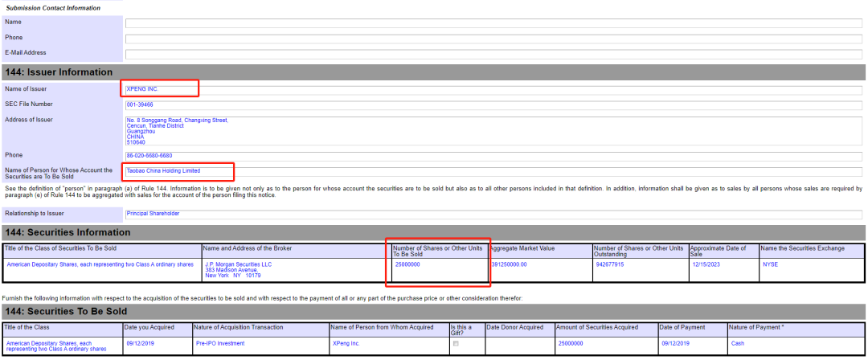Click the 'Submission Contact Information' heading
The image size is (868, 360).
click(x=53, y=8)
